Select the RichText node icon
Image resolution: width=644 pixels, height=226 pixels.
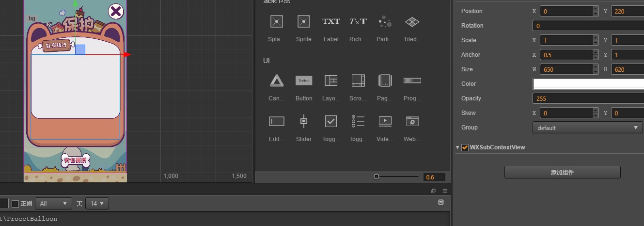coord(358,21)
